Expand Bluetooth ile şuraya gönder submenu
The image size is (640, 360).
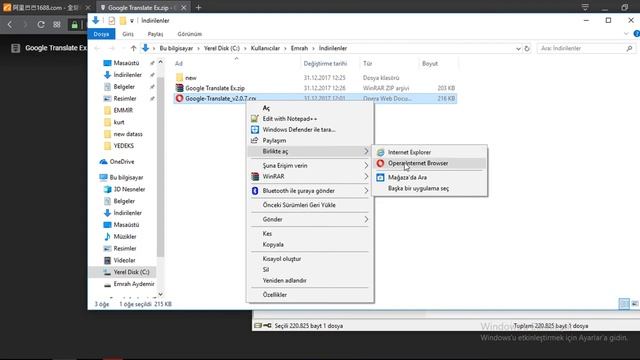310,191
